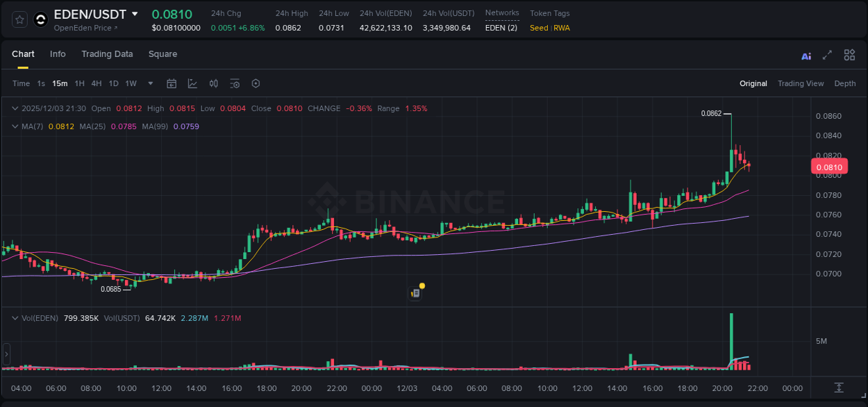Switch to the Trading Data tab

click(x=107, y=54)
